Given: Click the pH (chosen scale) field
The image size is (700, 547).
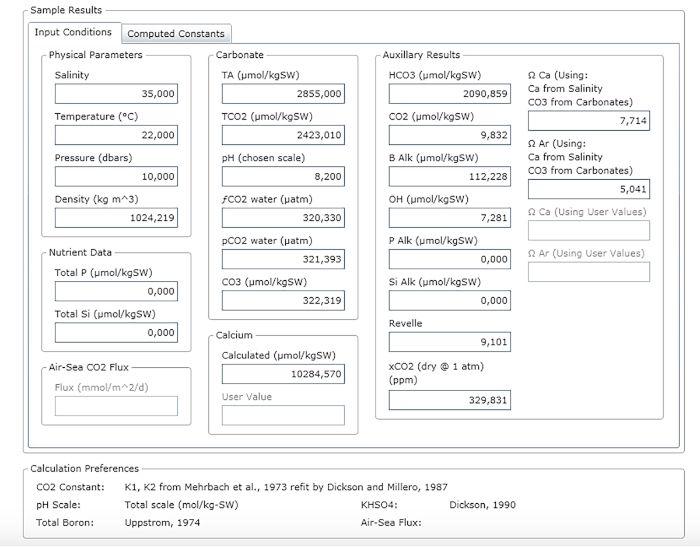Looking at the screenshot, I should pos(283,177).
